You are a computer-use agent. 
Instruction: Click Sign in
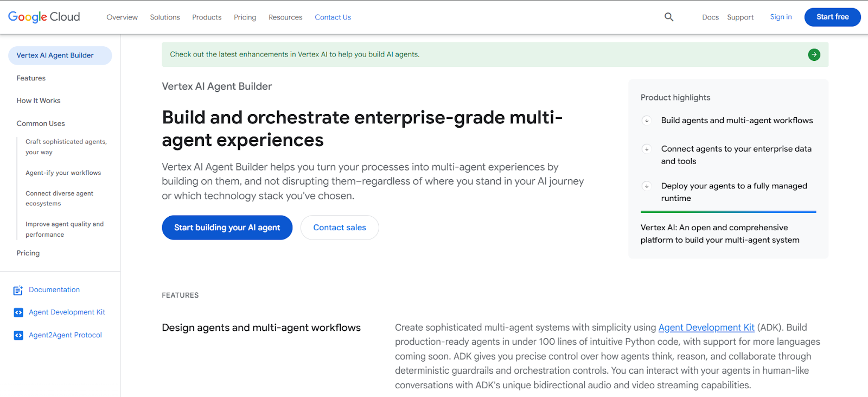(x=781, y=17)
